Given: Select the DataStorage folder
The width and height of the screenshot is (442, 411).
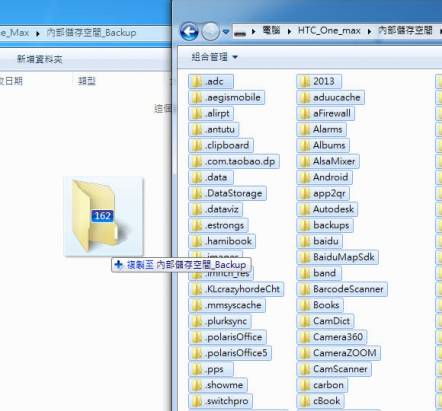Looking at the screenshot, I should tap(227, 193).
